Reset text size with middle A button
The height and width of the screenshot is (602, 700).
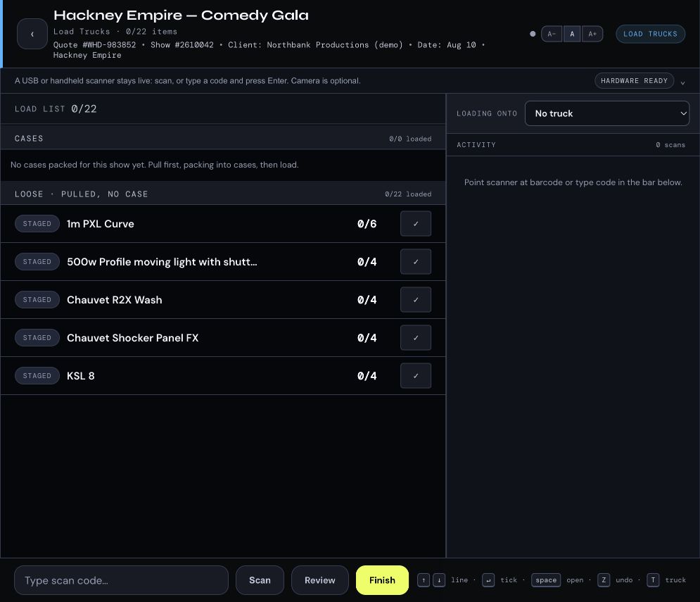[572, 34]
